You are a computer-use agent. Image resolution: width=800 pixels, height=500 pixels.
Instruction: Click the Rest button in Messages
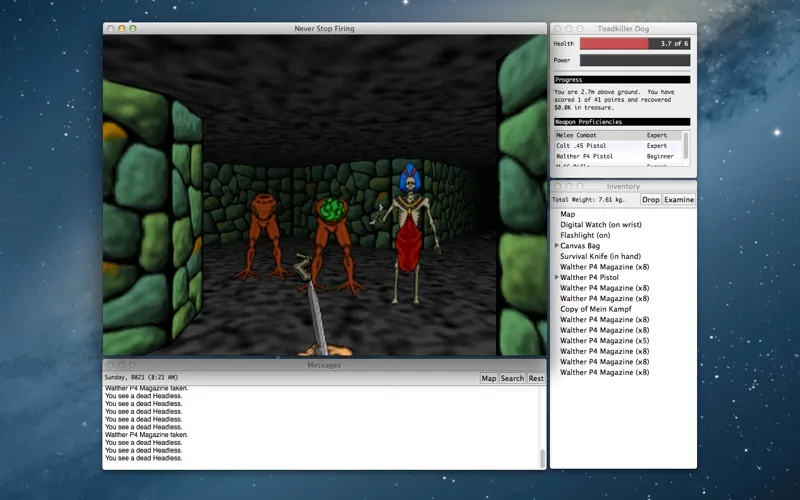(x=536, y=378)
